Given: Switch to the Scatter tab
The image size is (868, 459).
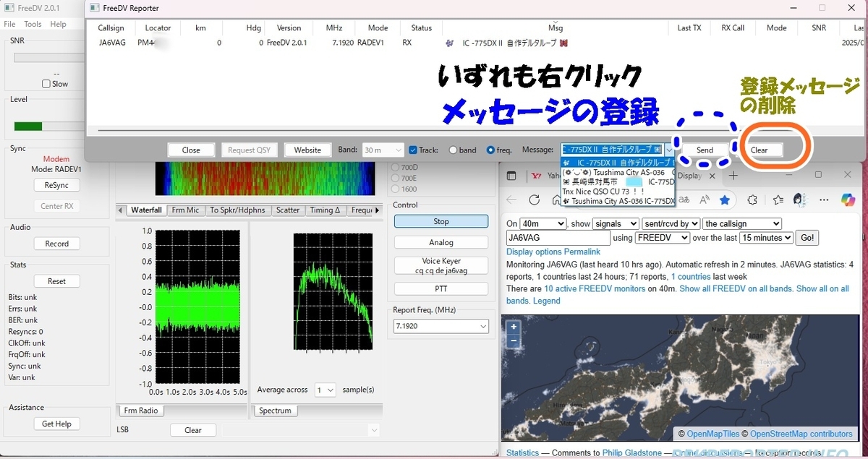Looking at the screenshot, I should tap(288, 210).
